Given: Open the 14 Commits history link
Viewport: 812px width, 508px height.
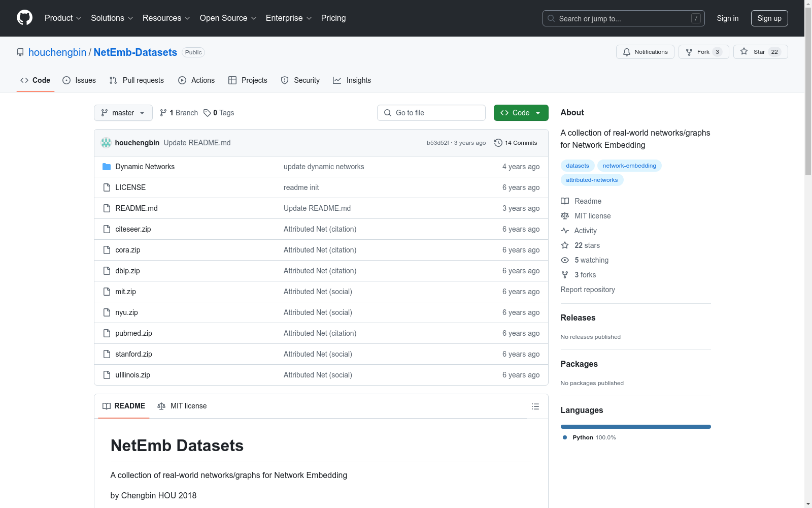Looking at the screenshot, I should [x=516, y=143].
